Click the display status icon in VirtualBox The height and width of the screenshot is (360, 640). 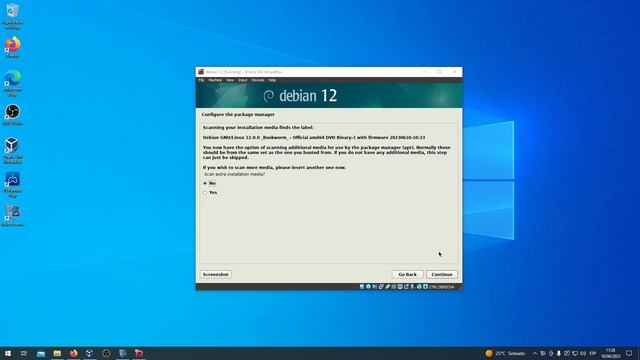400,287
